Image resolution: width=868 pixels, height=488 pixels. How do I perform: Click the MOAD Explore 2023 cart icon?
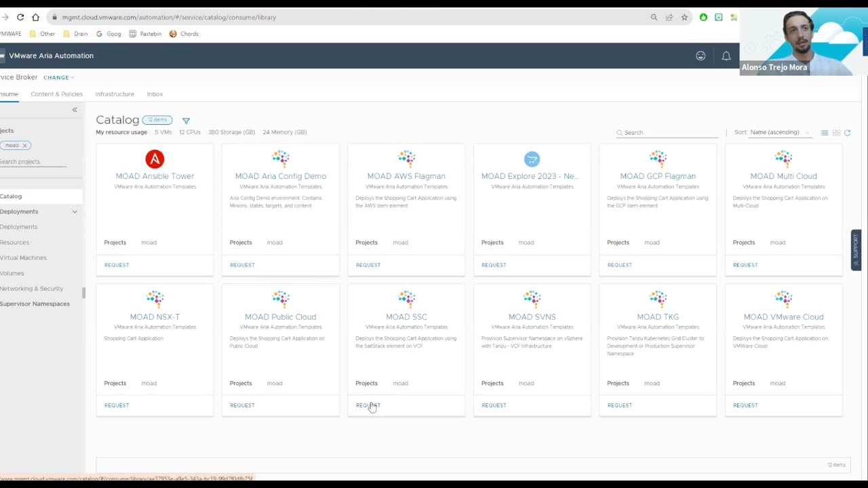pyautogui.click(x=532, y=159)
